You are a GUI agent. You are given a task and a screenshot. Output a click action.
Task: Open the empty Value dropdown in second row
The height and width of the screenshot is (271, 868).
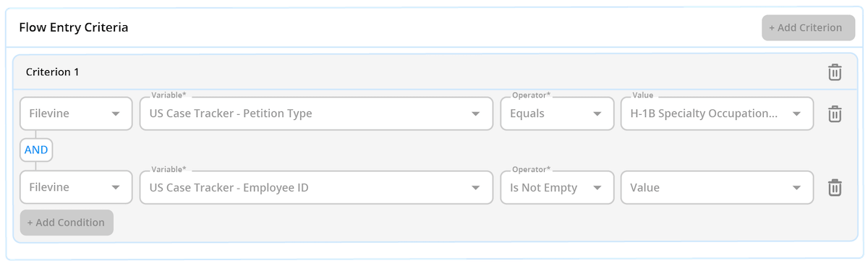tap(717, 187)
